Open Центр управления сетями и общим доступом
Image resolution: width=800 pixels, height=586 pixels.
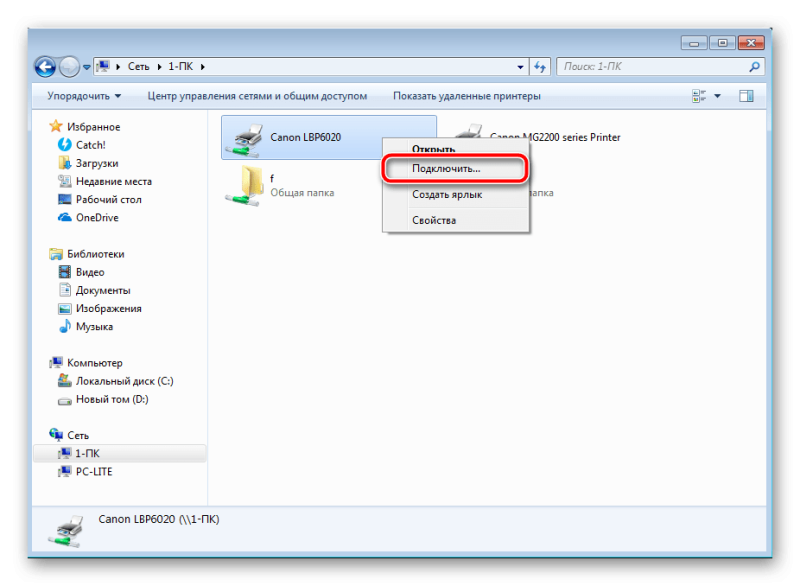coord(257,96)
